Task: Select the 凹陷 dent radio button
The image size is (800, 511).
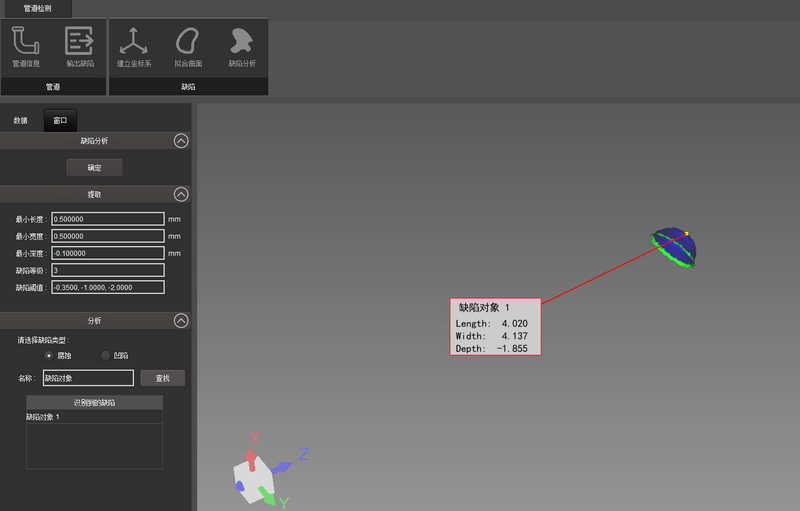Action: click(x=106, y=355)
